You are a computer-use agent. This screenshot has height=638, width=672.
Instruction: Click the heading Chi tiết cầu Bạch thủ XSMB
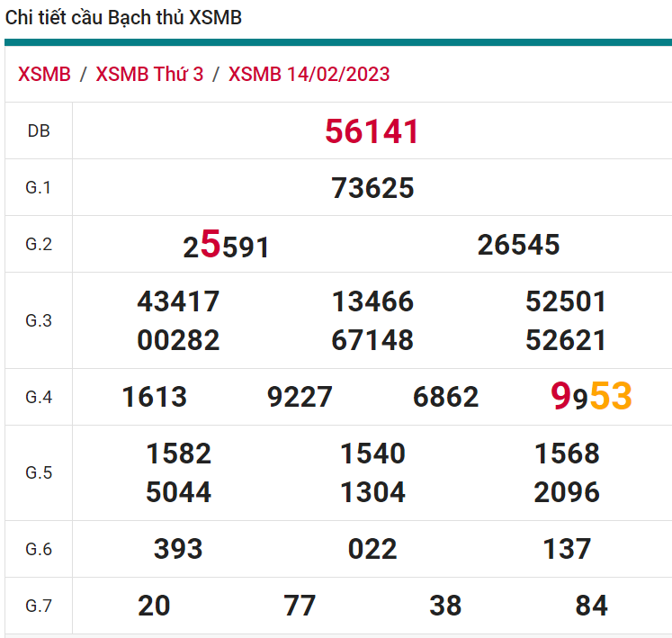pos(124,18)
